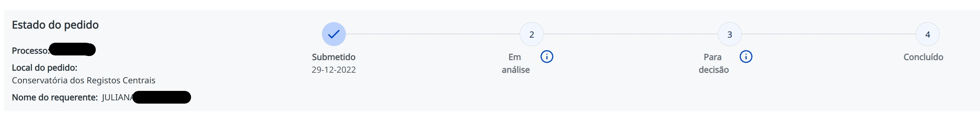Select the step 2 circle
Image resolution: width=980 pixels, height=133 pixels.
click(x=532, y=34)
